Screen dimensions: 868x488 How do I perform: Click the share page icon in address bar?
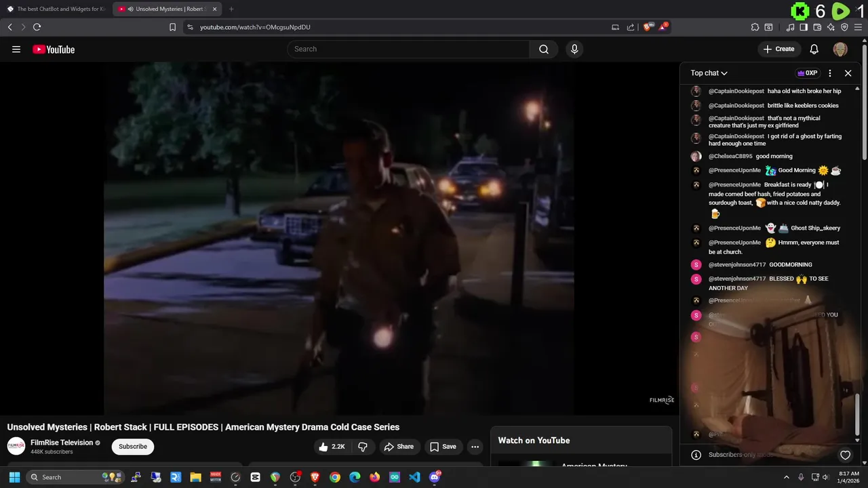[631, 27]
